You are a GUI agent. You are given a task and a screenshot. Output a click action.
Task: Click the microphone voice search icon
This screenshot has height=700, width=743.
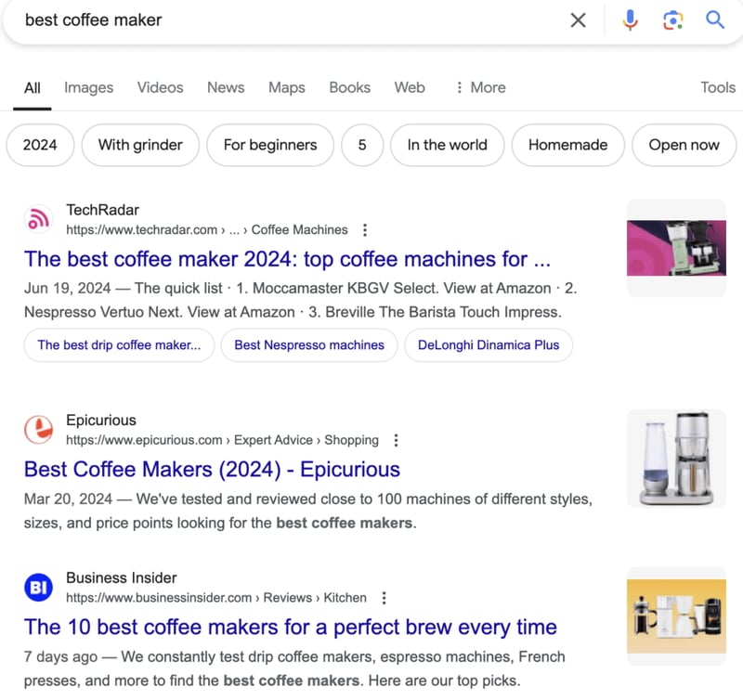tap(630, 19)
